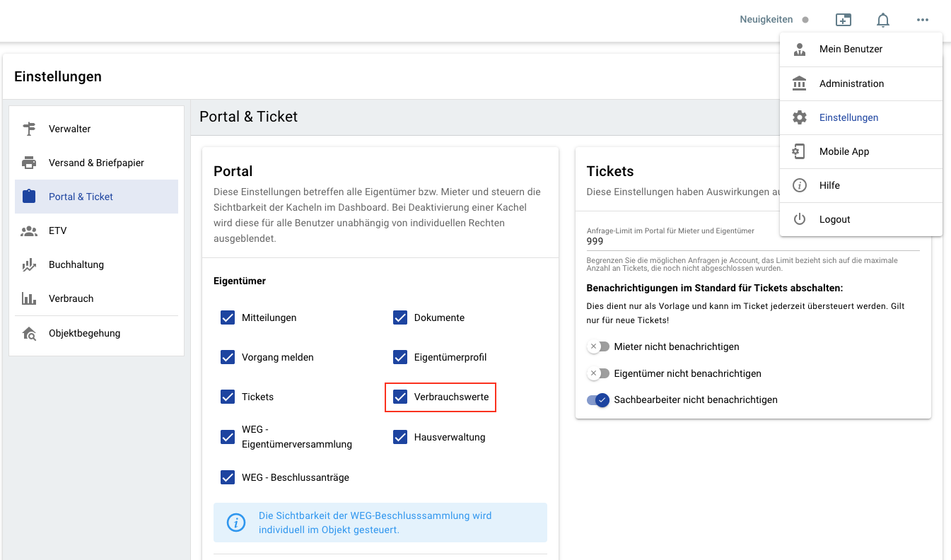Click the Verwalter signpost icon
Viewport: 951px width, 560px height.
(x=29, y=129)
